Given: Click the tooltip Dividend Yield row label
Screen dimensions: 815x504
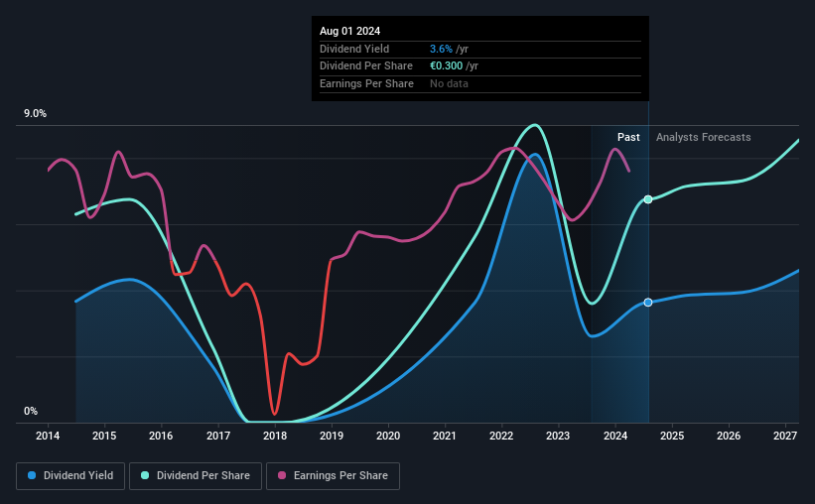Looking at the screenshot, I should point(354,49).
